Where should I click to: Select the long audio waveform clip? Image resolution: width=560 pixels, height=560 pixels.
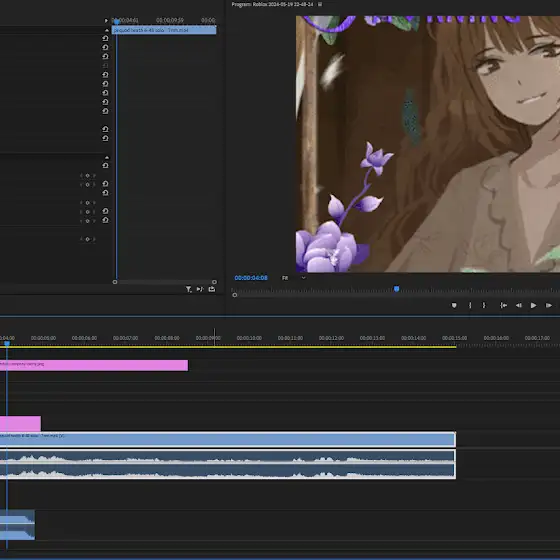(228, 464)
